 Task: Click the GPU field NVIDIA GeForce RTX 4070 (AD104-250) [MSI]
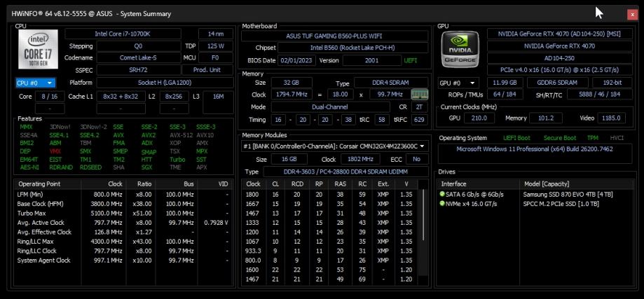click(x=559, y=34)
